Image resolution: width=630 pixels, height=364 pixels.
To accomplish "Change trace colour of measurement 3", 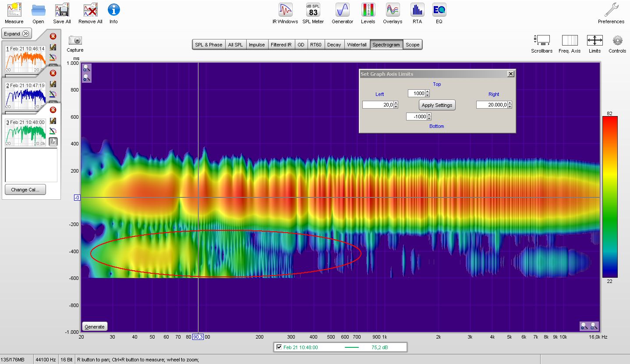I will point(53,131).
